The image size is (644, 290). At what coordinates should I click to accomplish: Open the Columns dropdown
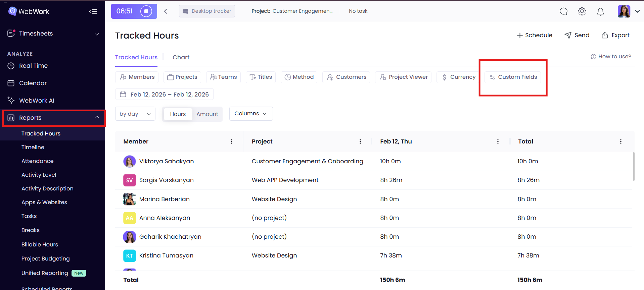(x=251, y=114)
